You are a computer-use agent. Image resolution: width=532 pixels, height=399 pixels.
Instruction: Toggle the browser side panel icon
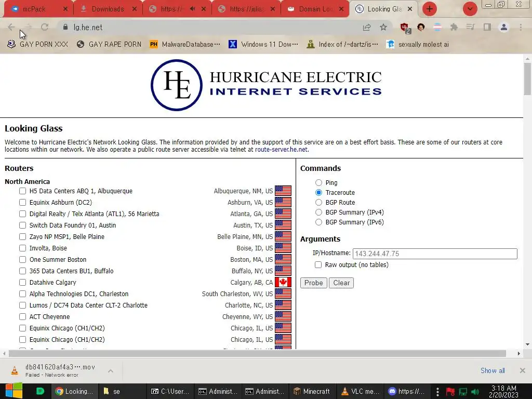pos(487,27)
